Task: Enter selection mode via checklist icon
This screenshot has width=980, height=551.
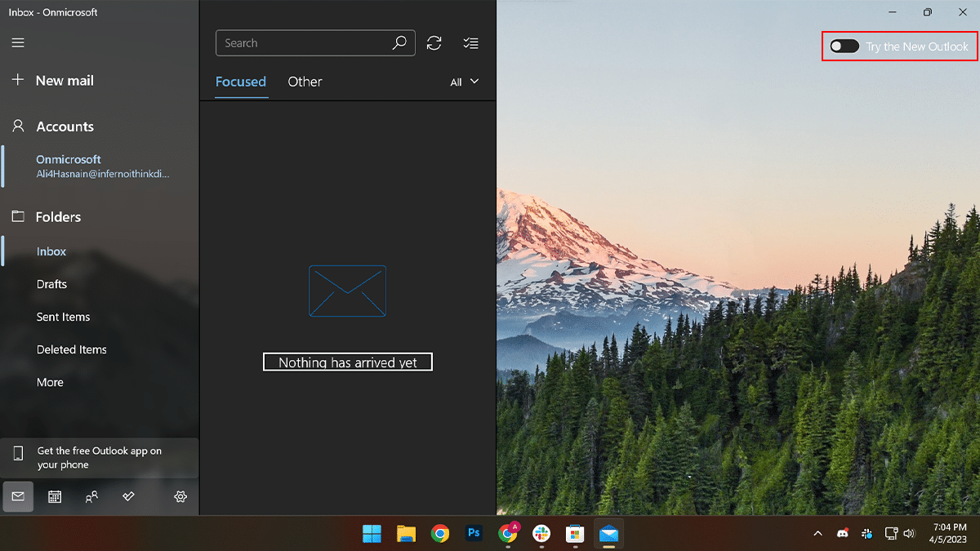Action: click(x=470, y=43)
